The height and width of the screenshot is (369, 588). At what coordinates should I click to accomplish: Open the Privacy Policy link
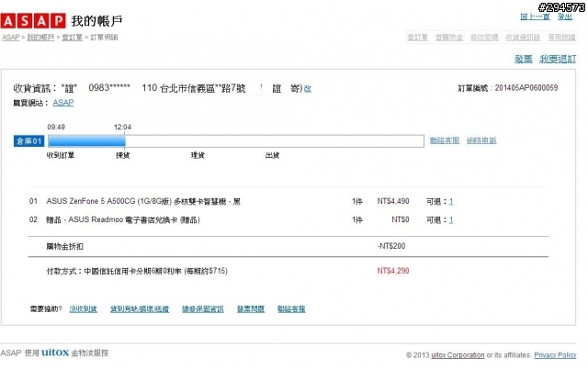(x=555, y=354)
